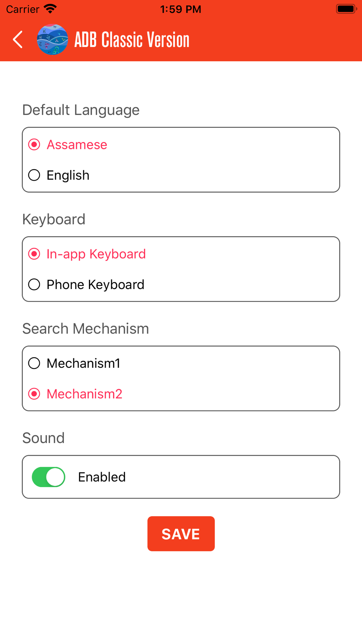The width and height of the screenshot is (362, 644).
Task: Tap the battery indicator icon
Action: [346, 9]
